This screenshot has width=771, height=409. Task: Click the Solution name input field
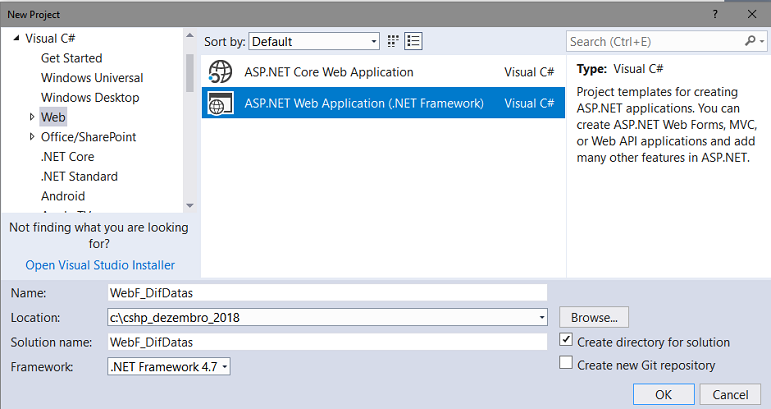327,342
